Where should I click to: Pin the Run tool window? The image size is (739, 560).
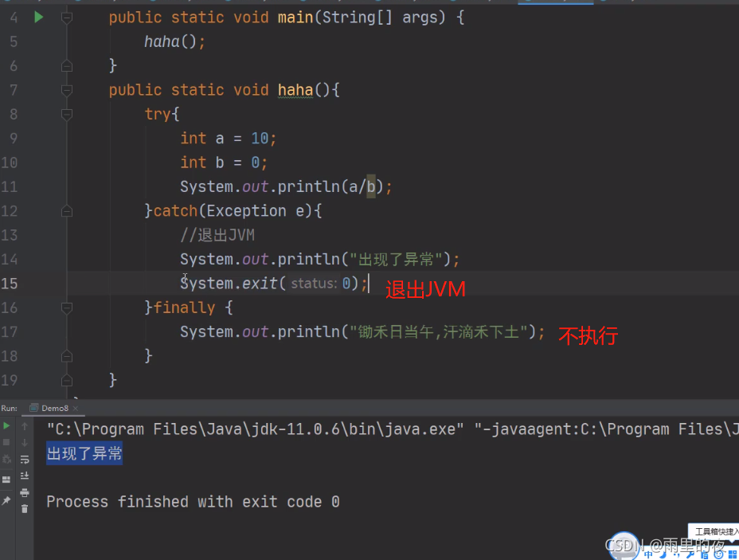pos(6,499)
